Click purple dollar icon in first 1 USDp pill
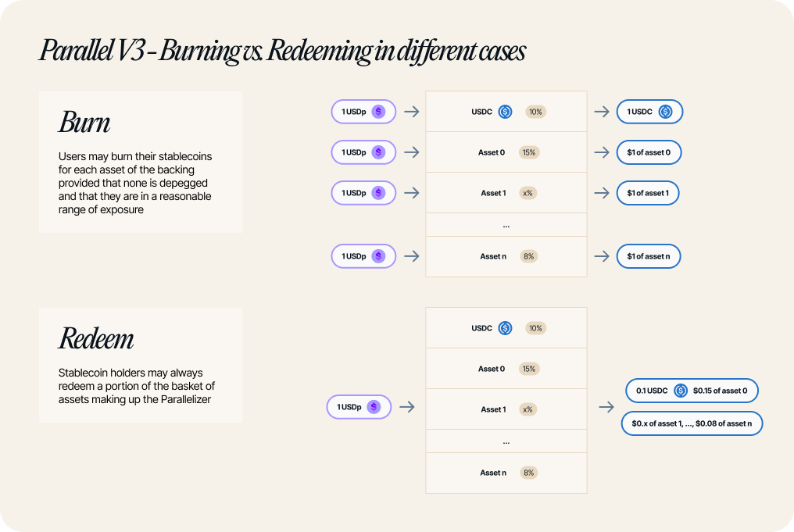This screenshot has height=532, width=794. 378,112
